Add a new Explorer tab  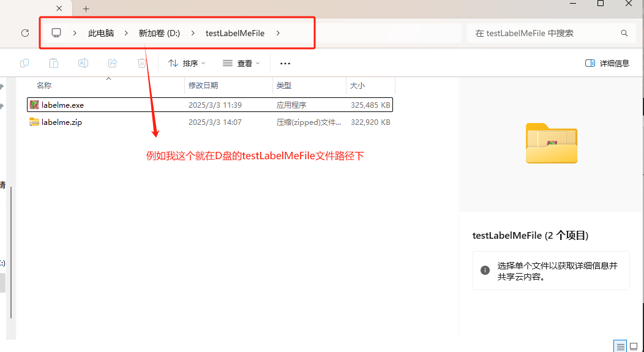click(x=86, y=9)
